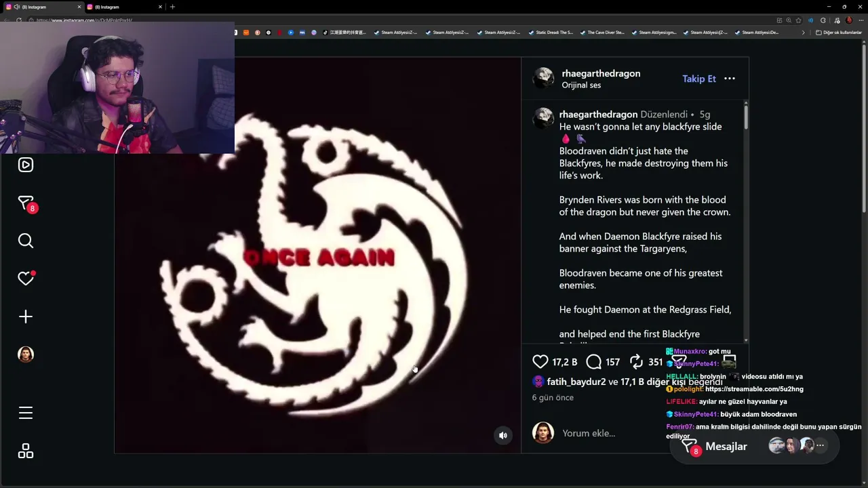
Task: Open the hamburger More menu in sidebar
Action: click(26, 413)
